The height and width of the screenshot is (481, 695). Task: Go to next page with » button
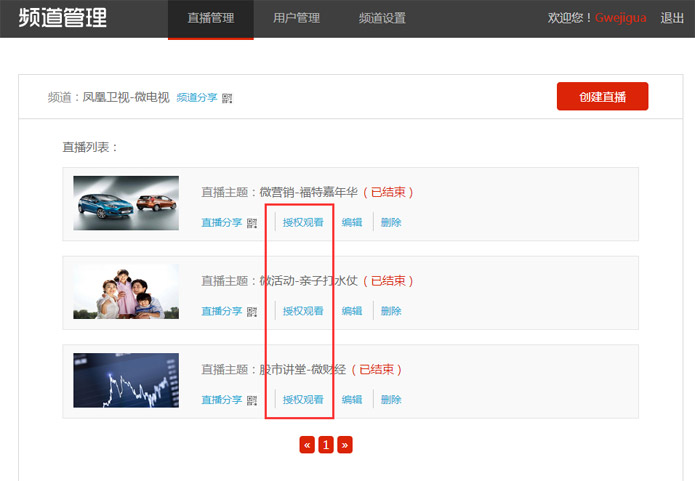click(345, 445)
